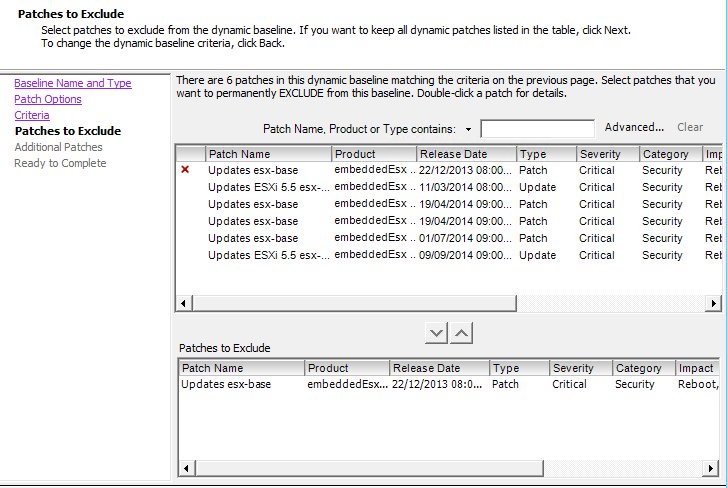The width and height of the screenshot is (727, 488).
Task: Return to the Criteria wizard step
Action: point(32,115)
